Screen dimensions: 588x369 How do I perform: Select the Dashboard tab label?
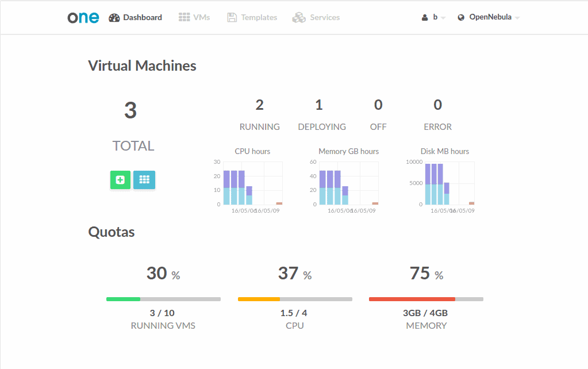click(143, 17)
